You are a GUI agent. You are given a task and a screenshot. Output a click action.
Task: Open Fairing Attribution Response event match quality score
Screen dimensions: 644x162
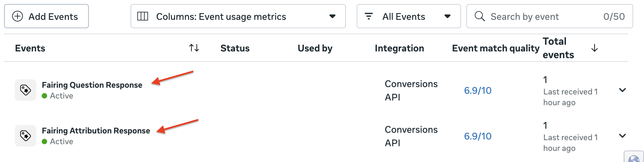477,136
